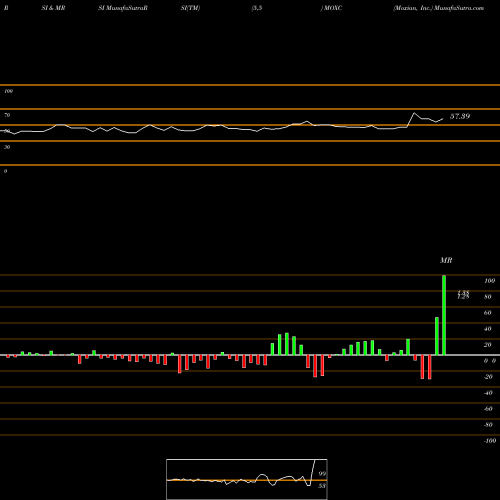Click the '(5,5' parameter text in the header
Viewport: 500px width, 500px height.
tap(257, 8)
